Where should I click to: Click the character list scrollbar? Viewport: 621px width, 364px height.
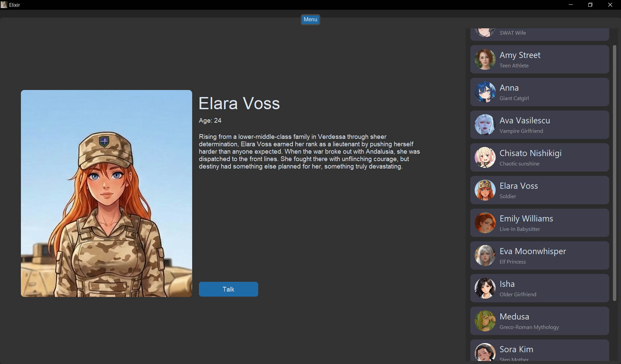614,173
